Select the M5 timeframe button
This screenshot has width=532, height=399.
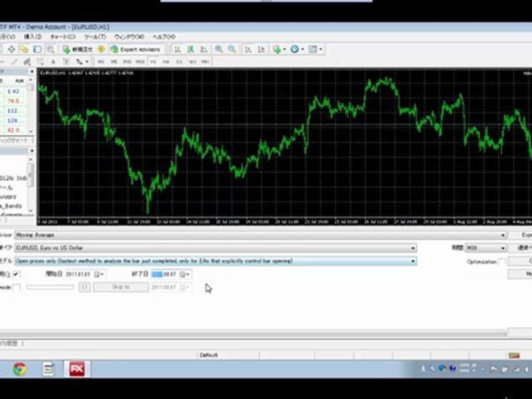point(114,62)
